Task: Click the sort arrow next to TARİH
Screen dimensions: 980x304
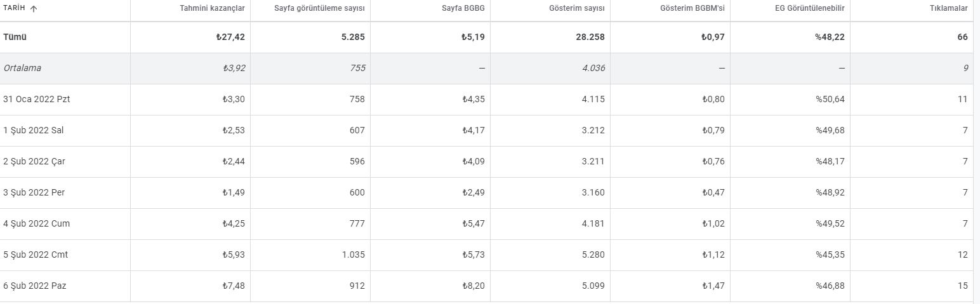Action: 34,8
